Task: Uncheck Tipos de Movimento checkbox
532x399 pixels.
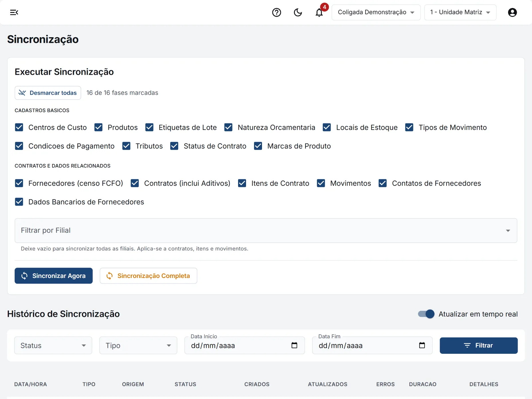Action: point(409,127)
